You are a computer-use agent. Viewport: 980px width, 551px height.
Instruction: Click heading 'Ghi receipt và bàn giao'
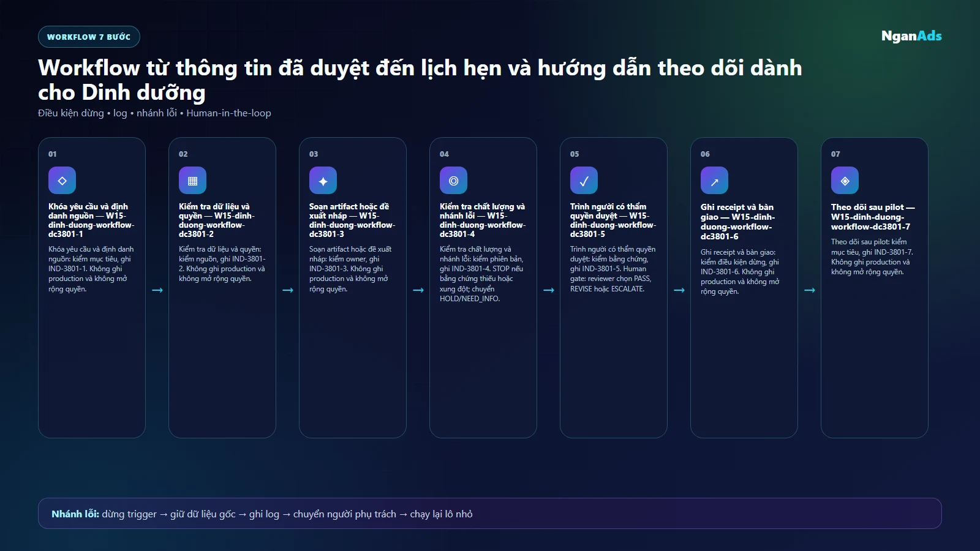pyautogui.click(x=738, y=222)
